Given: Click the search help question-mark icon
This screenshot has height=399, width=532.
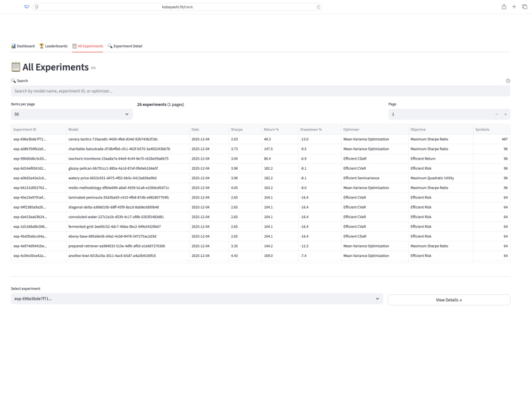Looking at the screenshot, I should tap(508, 81).
